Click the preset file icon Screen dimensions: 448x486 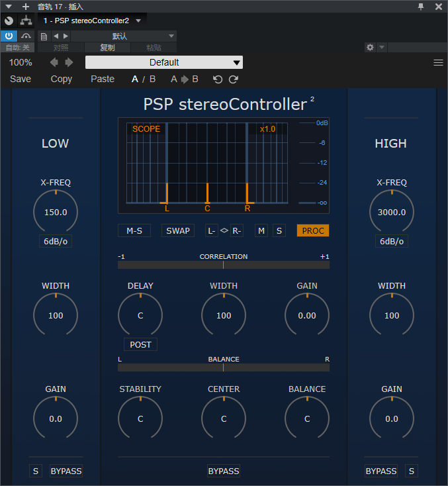[x=44, y=36]
